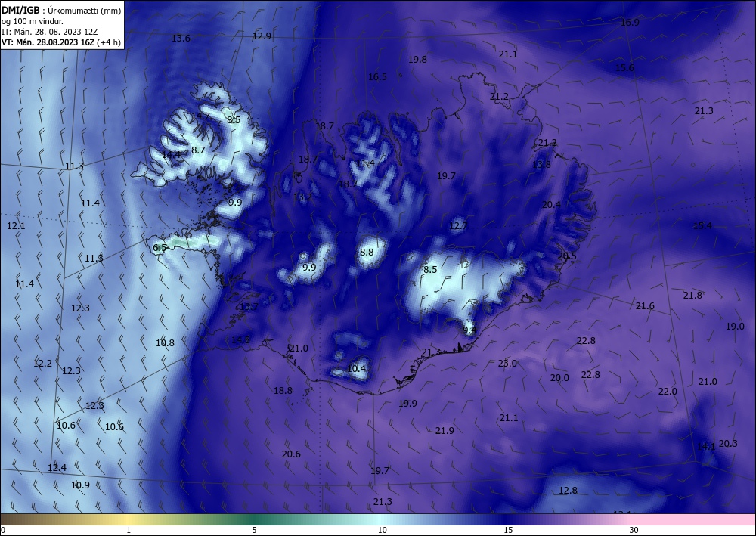Click the map value 12.8
756x536 pixels.
[568, 491]
